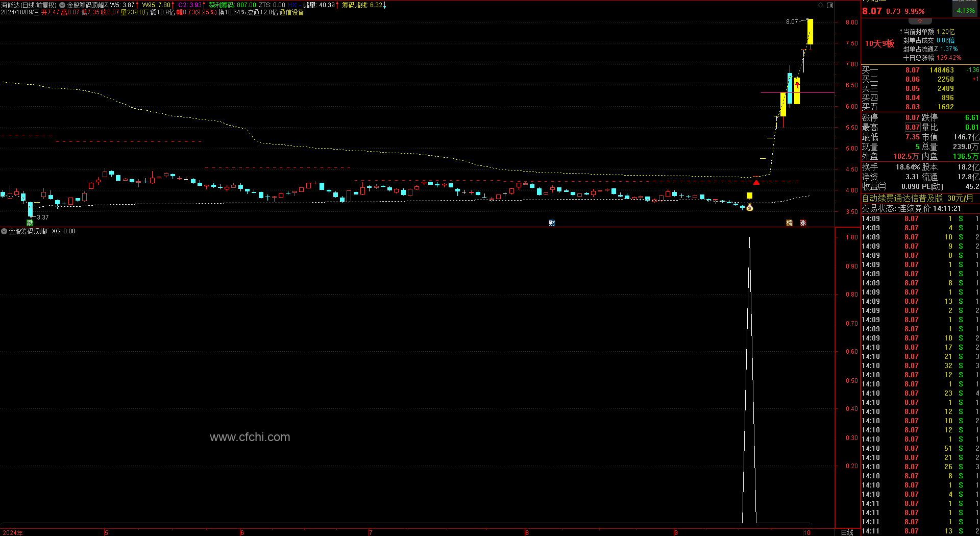980x536 pixels.
Task: Click the 现量 5 value
Action: coord(917,147)
